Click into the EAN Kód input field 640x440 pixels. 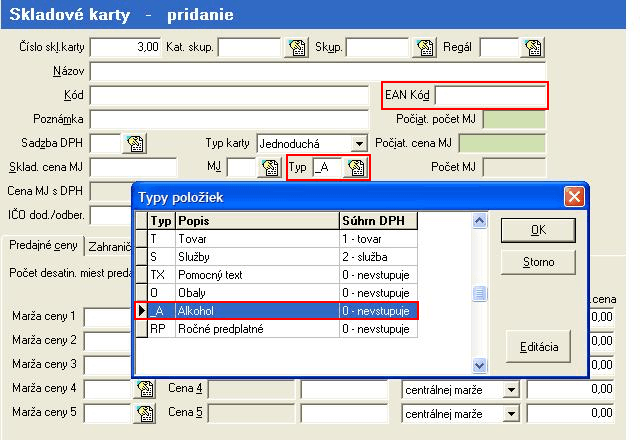click(491, 95)
